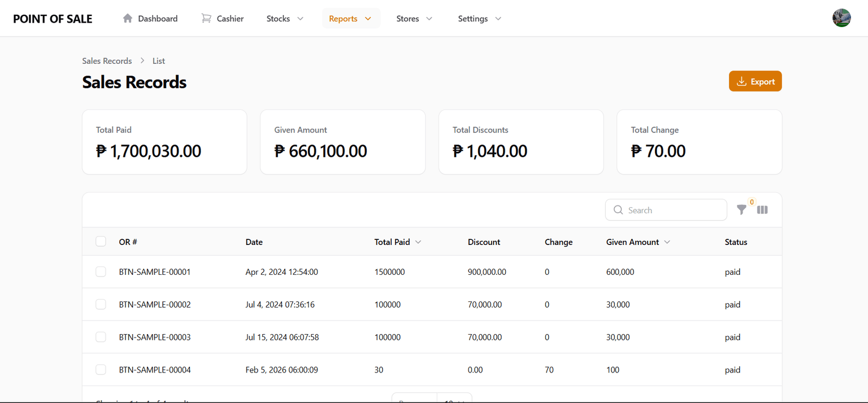Image resolution: width=868 pixels, height=403 pixels.
Task: Click the Search input field
Action: click(666, 210)
